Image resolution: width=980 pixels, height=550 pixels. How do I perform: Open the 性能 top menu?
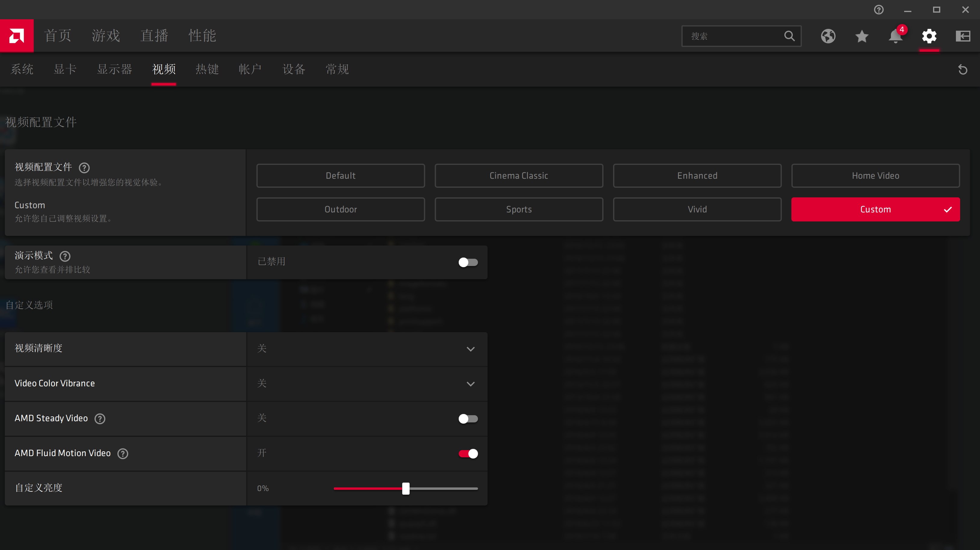tap(202, 36)
